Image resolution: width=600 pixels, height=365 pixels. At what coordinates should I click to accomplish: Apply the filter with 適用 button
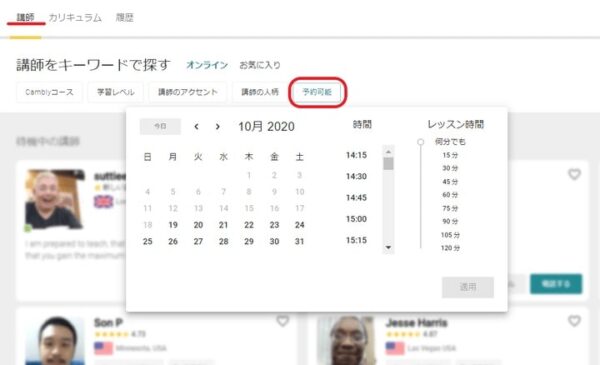468,287
